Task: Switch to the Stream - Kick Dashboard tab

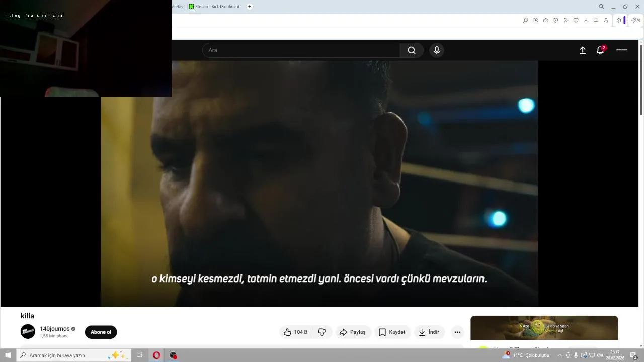Action: point(214,7)
